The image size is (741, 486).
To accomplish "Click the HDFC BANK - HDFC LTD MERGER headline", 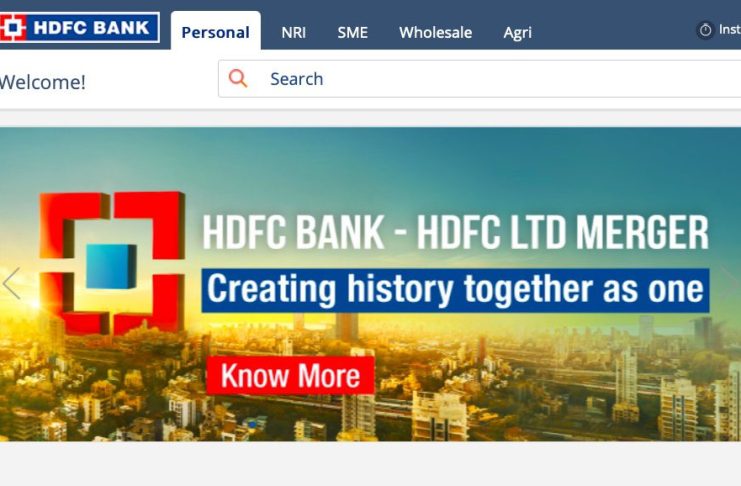I will (456, 232).
